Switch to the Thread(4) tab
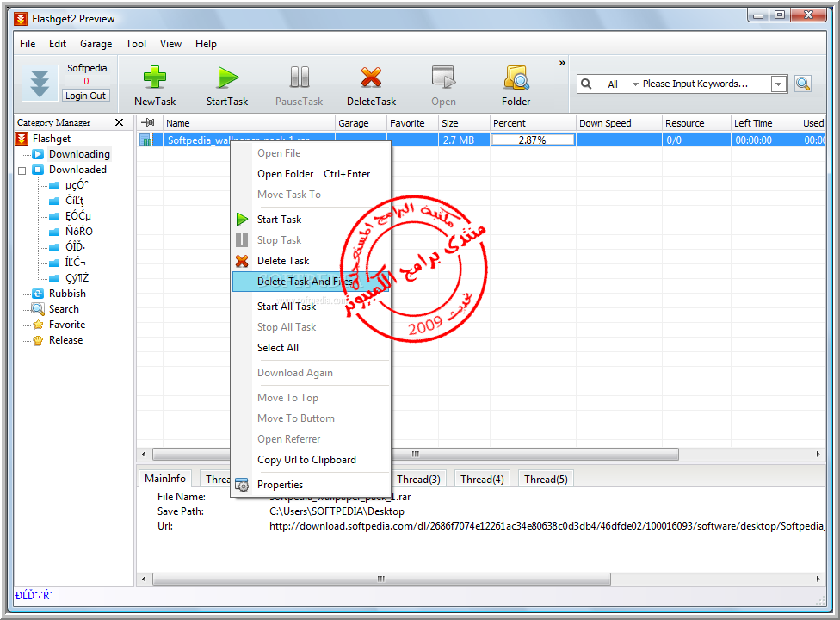Viewport: 840px width, 620px height. pos(482,479)
